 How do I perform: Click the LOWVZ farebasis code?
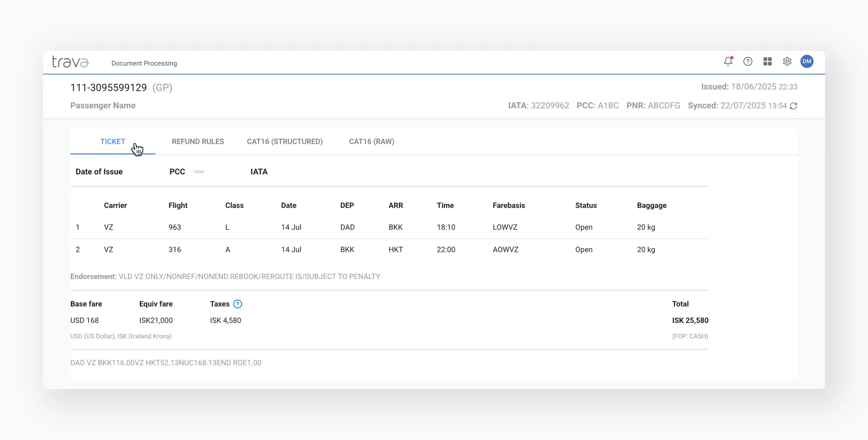coord(505,227)
